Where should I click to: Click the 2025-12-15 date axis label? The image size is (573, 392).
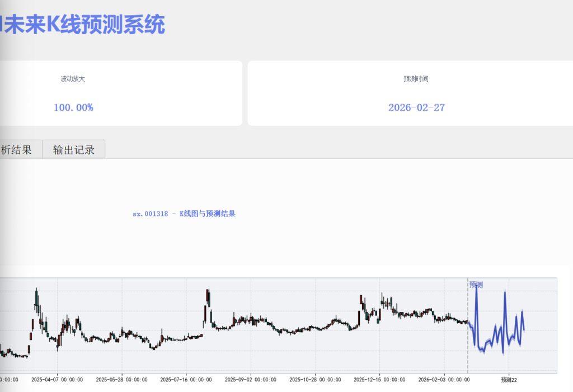tap(379, 379)
